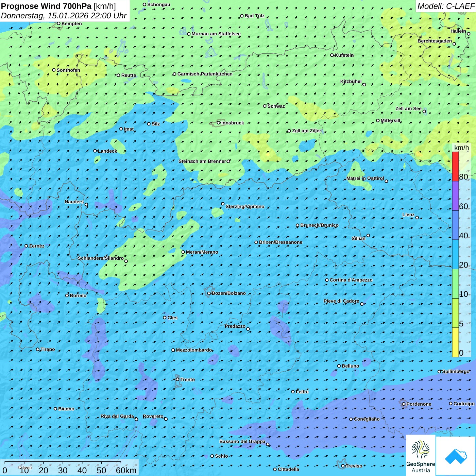Click the Garmisch-Partenkirchen label
Viewport: 476px width, 476px height.
pyautogui.click(x=205, y=74)
